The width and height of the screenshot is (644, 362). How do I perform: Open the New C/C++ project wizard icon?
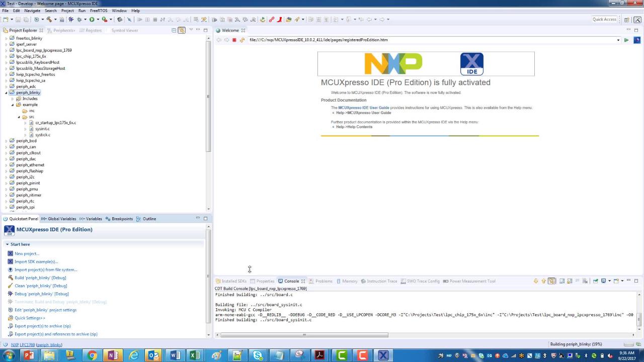click(6, 20)
